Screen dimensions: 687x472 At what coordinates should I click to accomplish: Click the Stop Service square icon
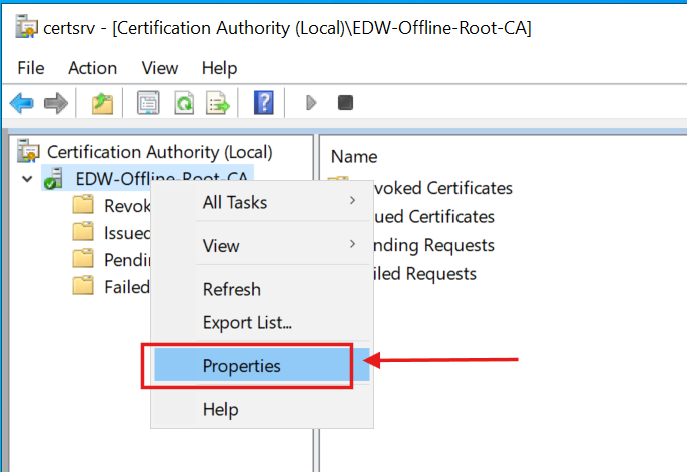click(345, 103)
